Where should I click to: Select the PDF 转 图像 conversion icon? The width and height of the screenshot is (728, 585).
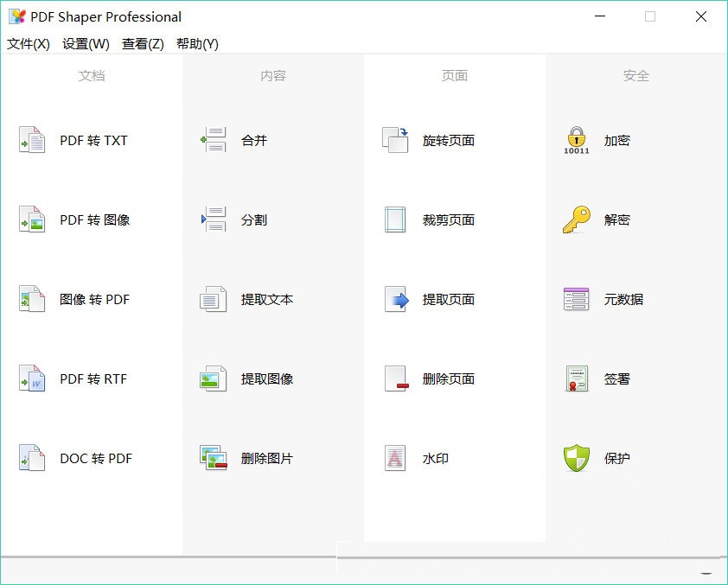pos(32,219)
